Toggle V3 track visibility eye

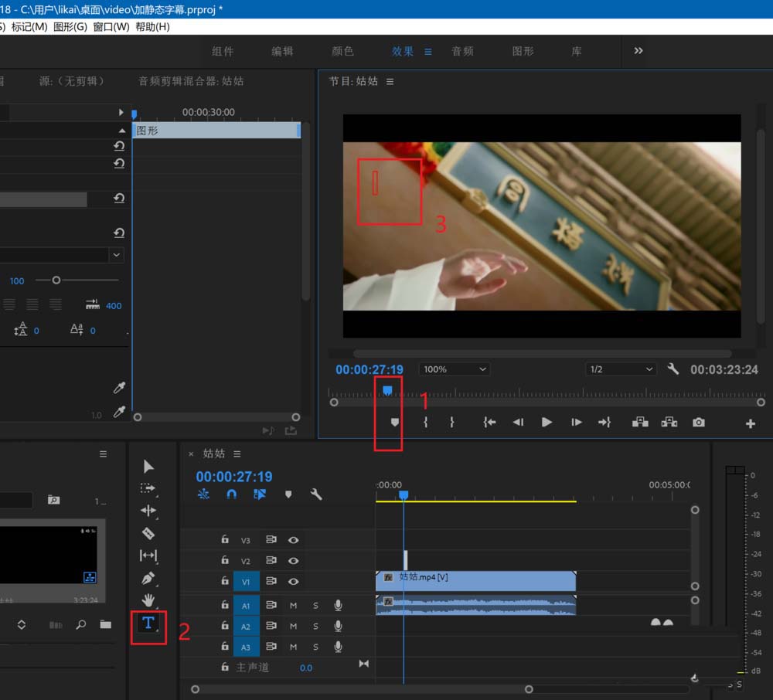(x=294, y=540)
